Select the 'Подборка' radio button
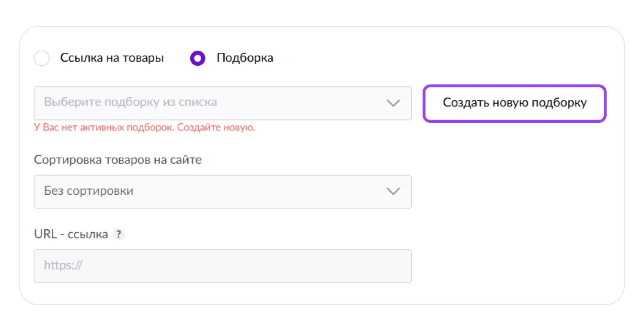644x331 pixels. click(x=197, y=59)
